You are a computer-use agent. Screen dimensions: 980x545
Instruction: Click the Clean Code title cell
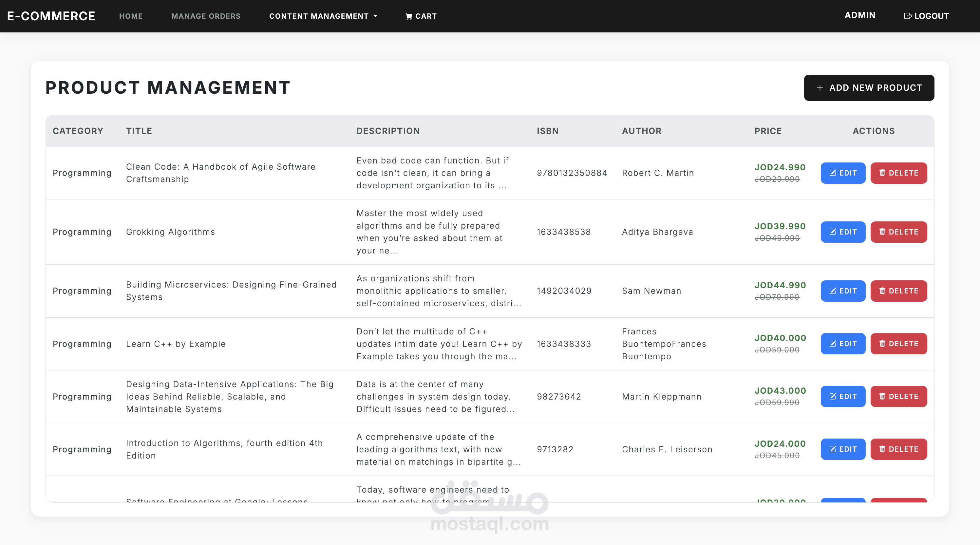[221, 173]
